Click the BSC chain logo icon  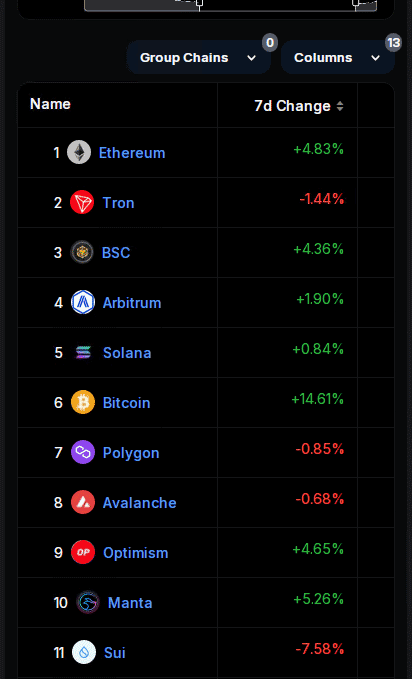(82, 252)
